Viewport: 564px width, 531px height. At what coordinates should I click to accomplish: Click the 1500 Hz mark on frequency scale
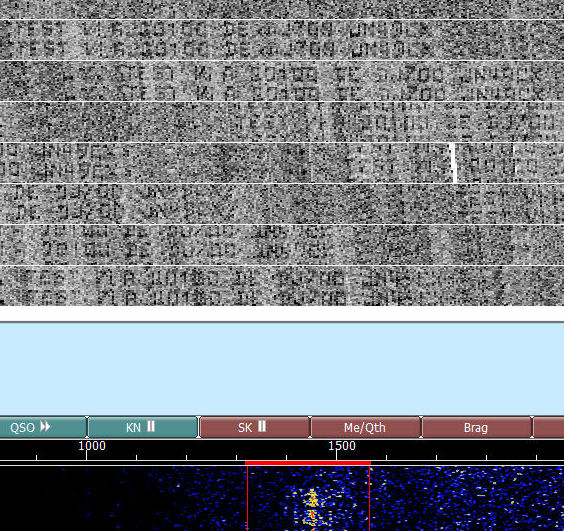click(342, 446)
